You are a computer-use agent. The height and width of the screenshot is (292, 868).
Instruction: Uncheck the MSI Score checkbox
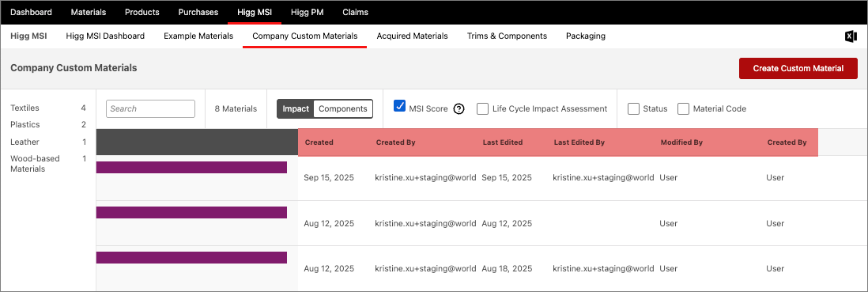[x=399, y=106]
